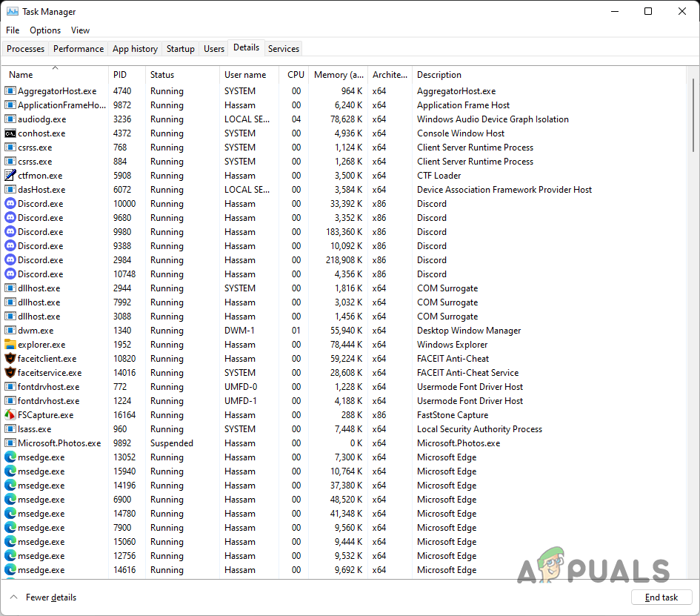Select the 'UMFD-1' user name cell
Screen dimensions: 700x616
pyautogui.click(x=241, y=401)
